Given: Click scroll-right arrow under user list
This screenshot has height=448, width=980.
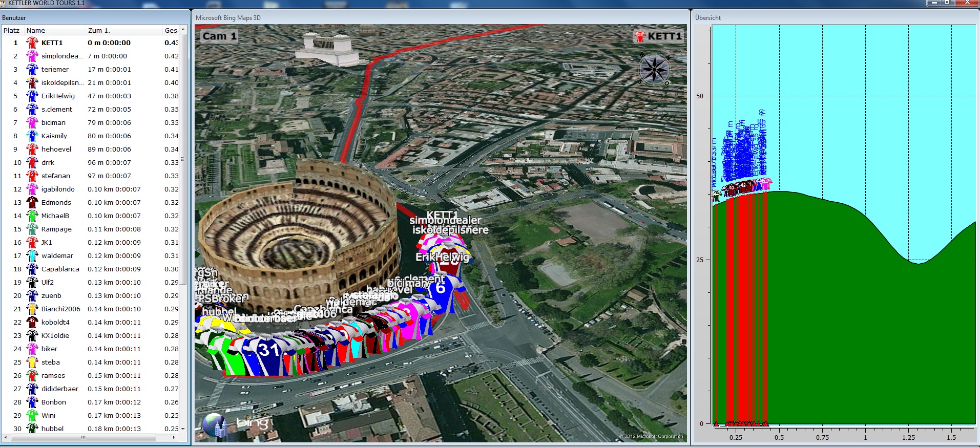Looking at the screenshot, I should (x=174, y=438).
